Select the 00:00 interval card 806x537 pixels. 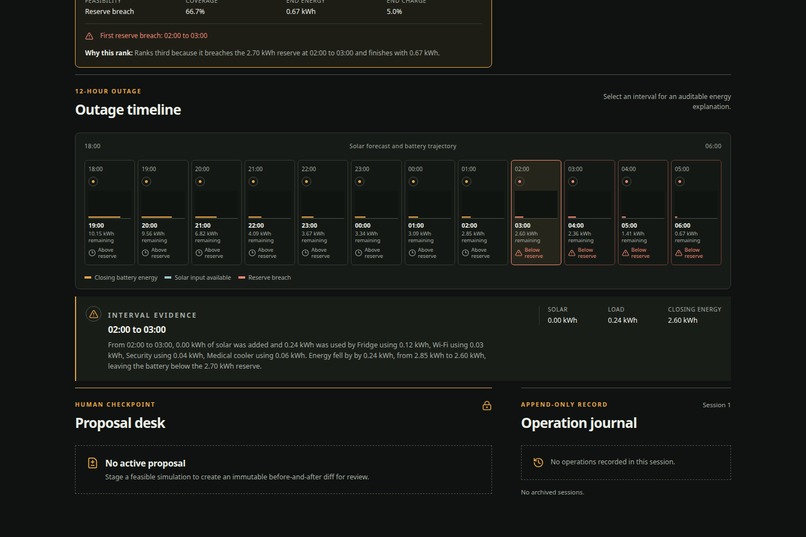(x=430, y=213)
